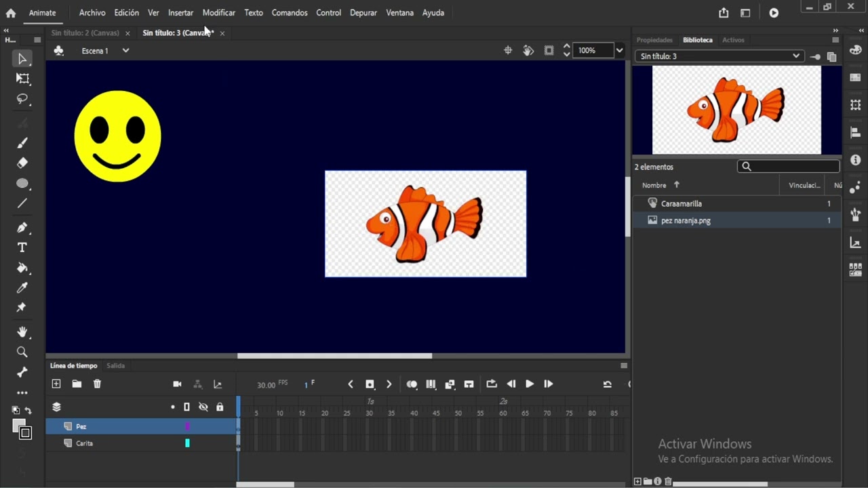Switch to the Propiedades tab
This screenshot has width=868, height=488.
(x=654, y=40)
